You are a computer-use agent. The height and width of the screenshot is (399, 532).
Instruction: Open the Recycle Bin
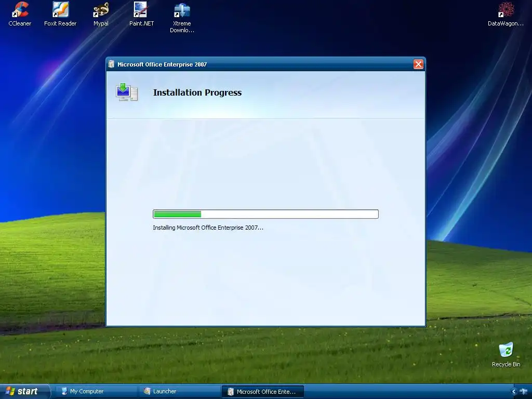click(506, 355)
